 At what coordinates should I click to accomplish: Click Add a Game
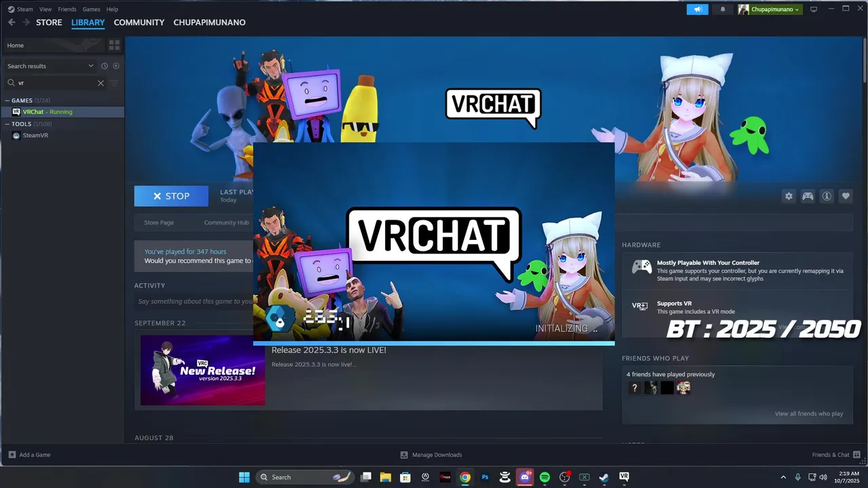[x=29, y=455]
